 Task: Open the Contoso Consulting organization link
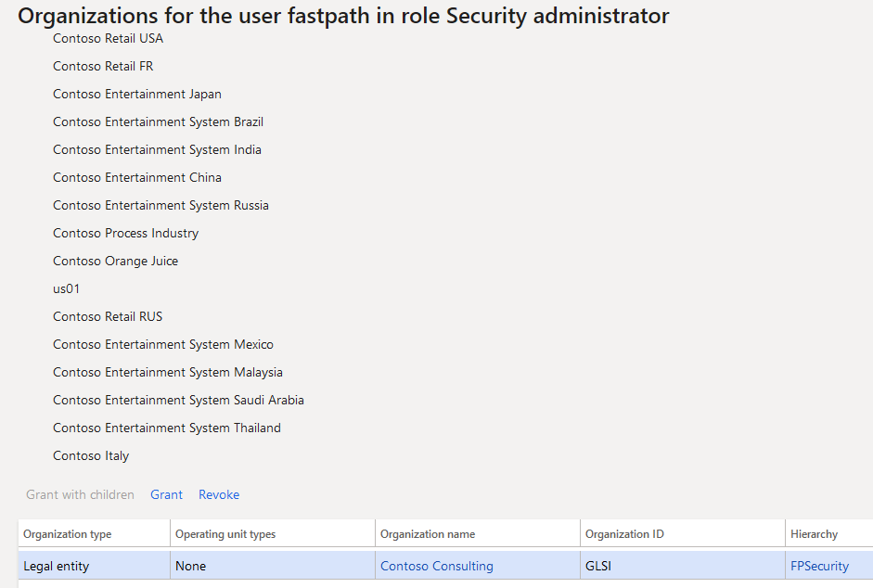coord(436,567)
